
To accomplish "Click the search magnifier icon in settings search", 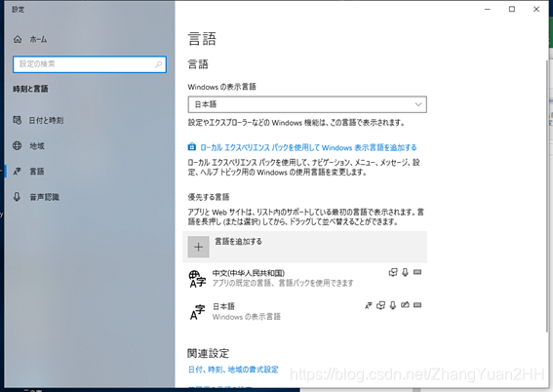I will tap(158, 64).
